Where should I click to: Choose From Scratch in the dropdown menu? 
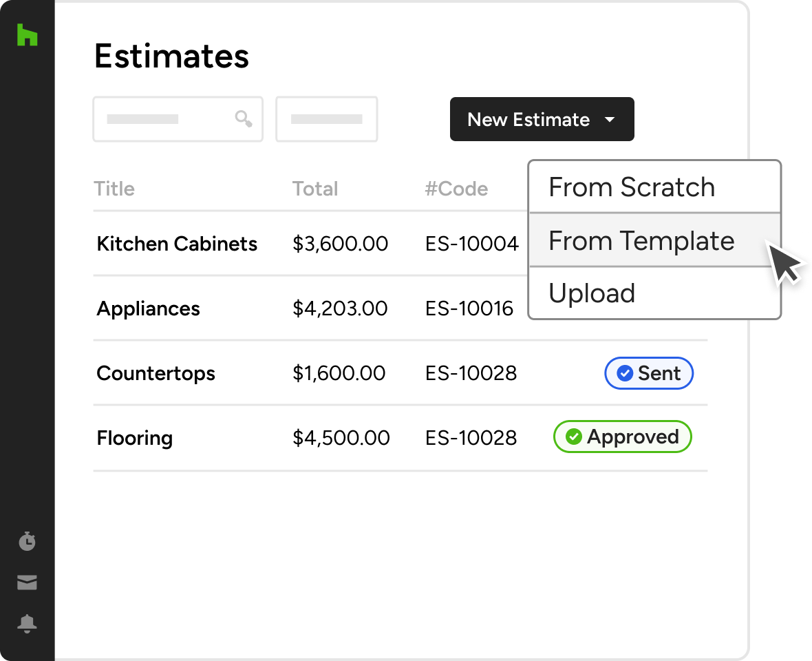pos(632,187)
